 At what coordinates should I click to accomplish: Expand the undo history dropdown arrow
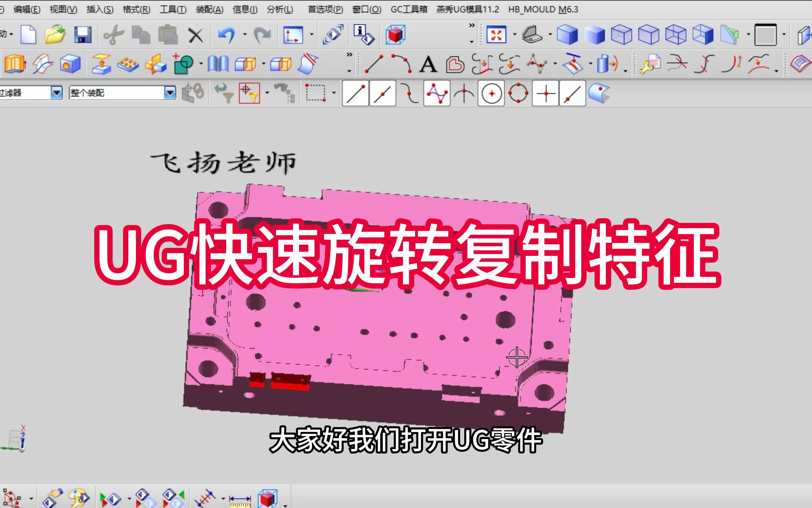click(x=245, y=35)
